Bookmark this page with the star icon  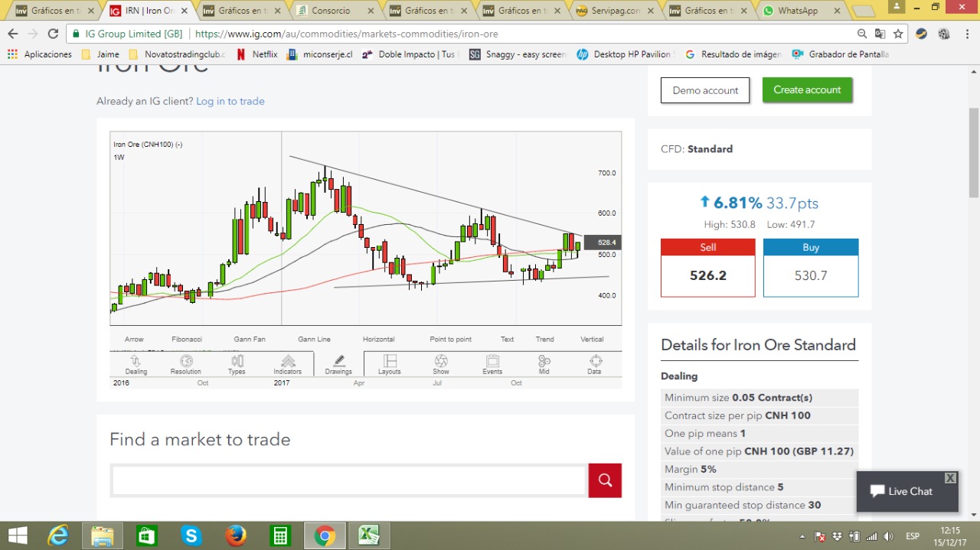pyautogui.click(x=898, y=34)
